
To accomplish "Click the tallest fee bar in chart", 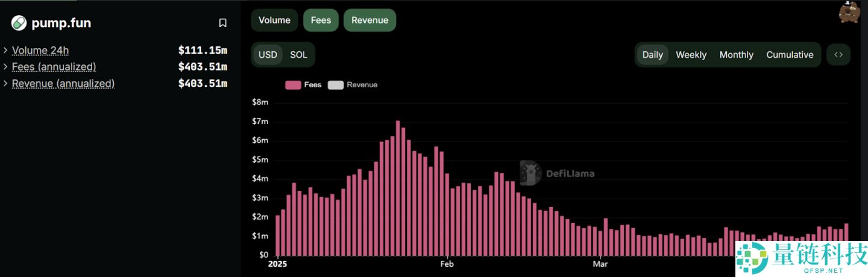I will tap(398, 188).
